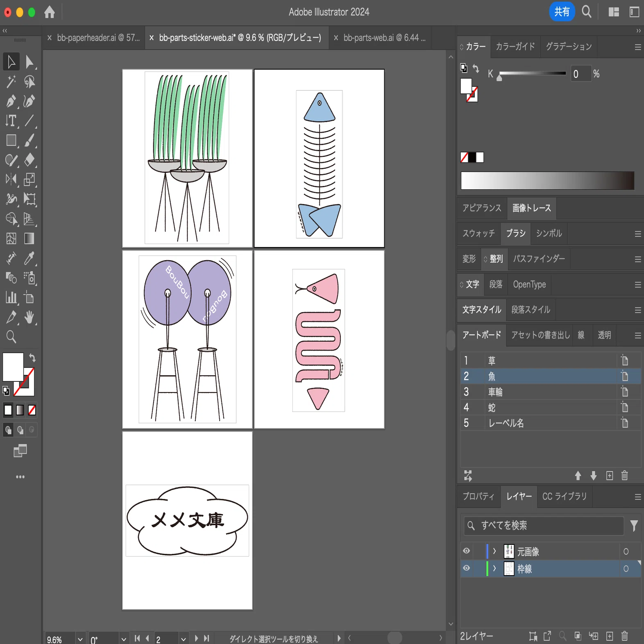Select the Column Graph tool
644x644 pixels.
11,297
